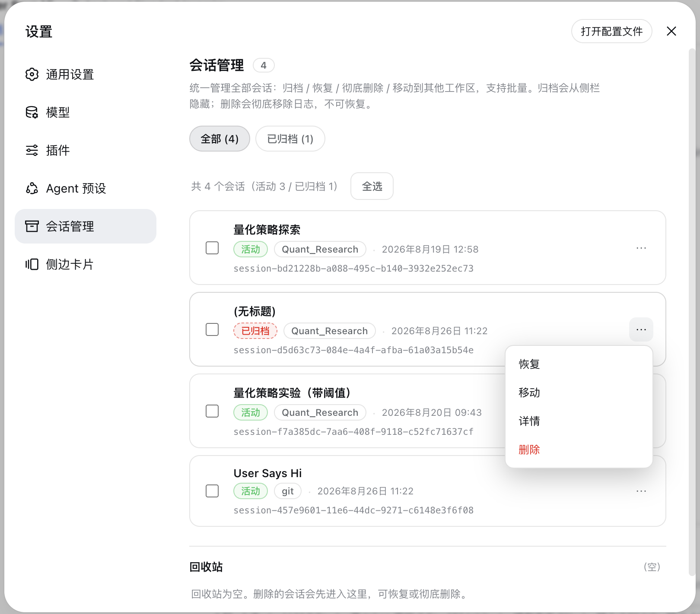Click Quant_Research tag on 量化策略探索 card
This screenshot has width=700, height=614.
[320, 249]
